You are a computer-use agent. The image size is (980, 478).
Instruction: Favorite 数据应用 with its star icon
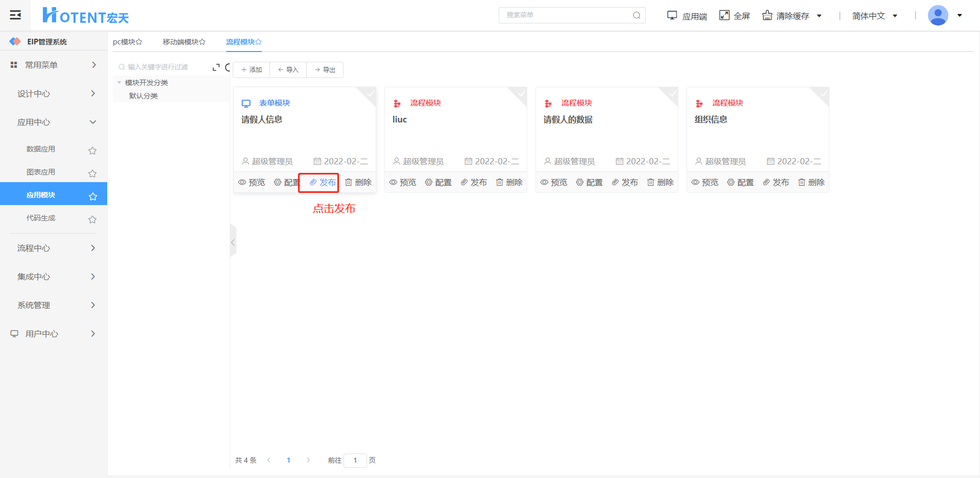click(x=92, y=150)
